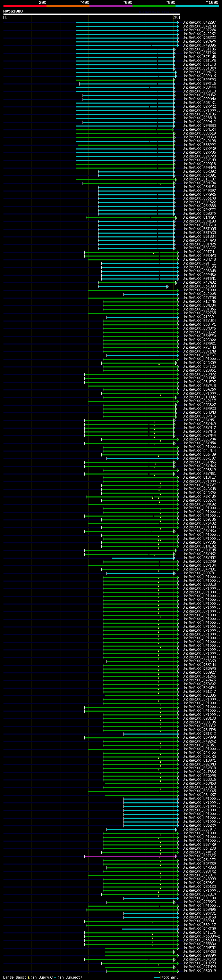Viewport: 222px width, 980px height.
Task: Select hit label UniRef100_B8A193
Action: pos(199,221)
